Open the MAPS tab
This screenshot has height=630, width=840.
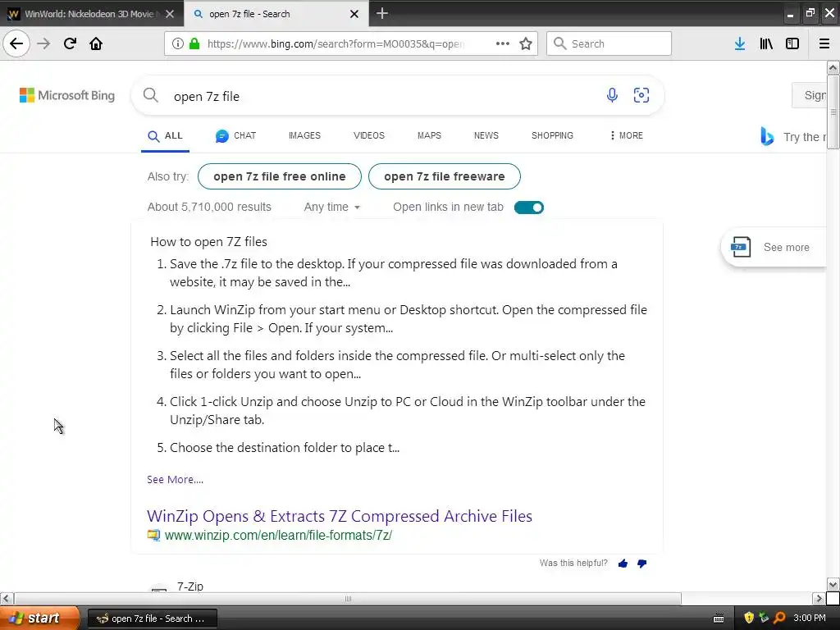[429, 135]
